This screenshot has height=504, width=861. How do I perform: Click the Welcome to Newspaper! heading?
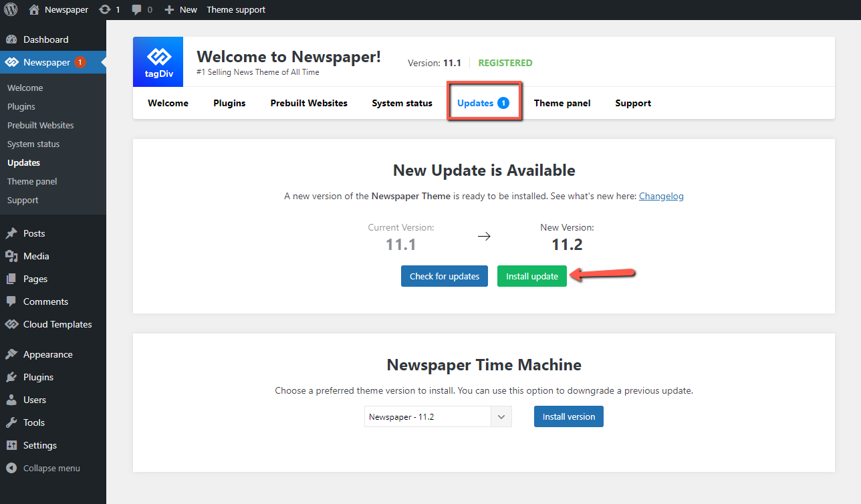(289, 57)
